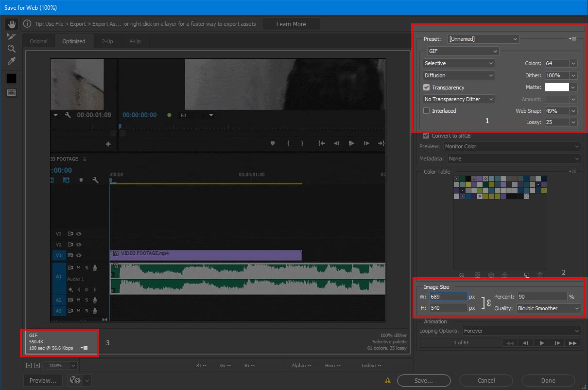Screen dimensions: 588x390
Task: Click the Save... button
Action: tap(423, 380)
